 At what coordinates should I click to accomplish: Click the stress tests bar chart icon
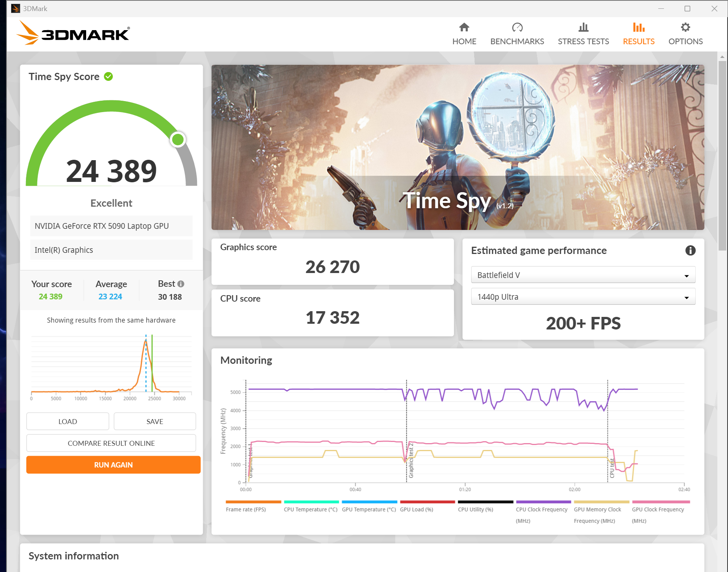pyautogui.click(x=583, y=27)
